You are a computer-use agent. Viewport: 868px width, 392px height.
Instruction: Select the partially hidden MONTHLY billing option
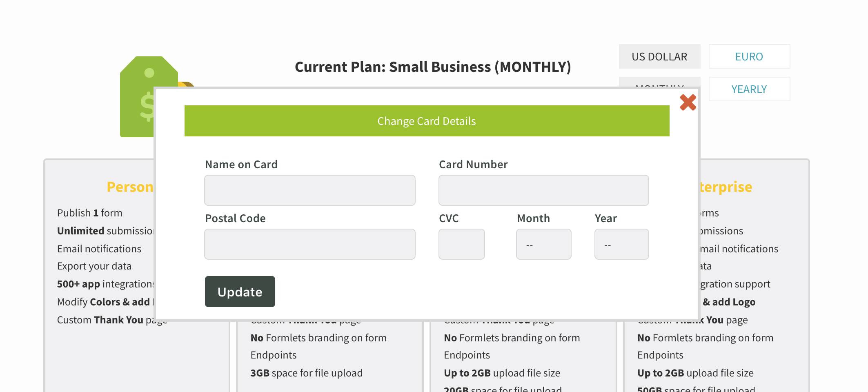[659, 82]
